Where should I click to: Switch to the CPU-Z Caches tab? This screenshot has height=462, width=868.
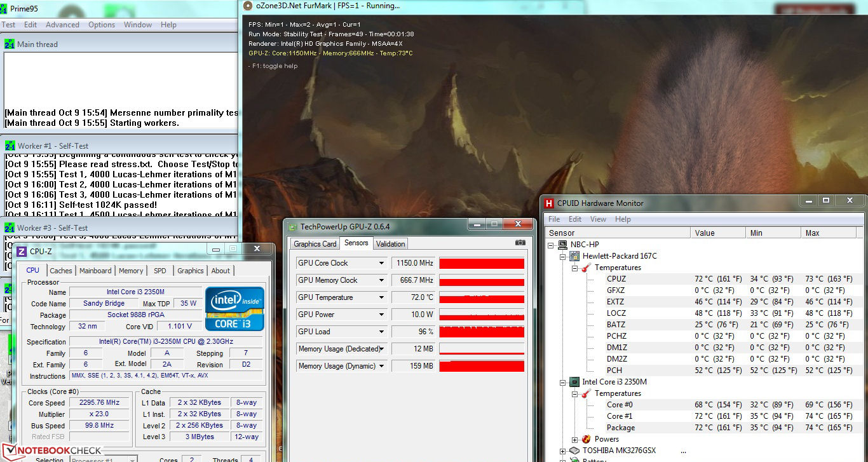[61, 271]
